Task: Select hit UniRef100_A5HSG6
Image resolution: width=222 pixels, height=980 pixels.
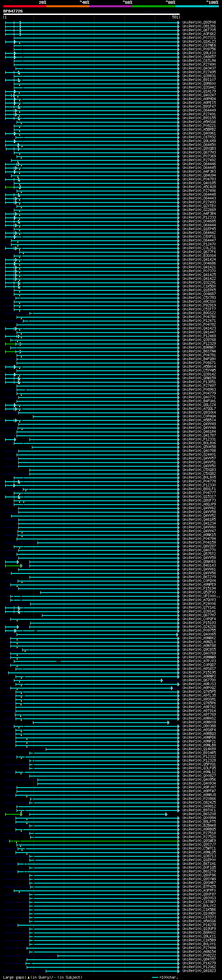Action: (x=199, y=122)
